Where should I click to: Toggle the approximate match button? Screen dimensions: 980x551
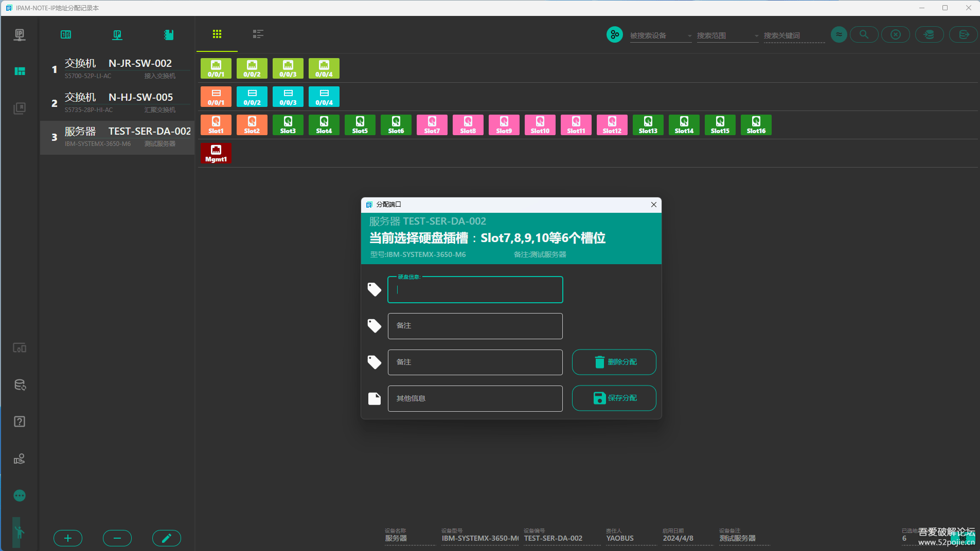839,34
